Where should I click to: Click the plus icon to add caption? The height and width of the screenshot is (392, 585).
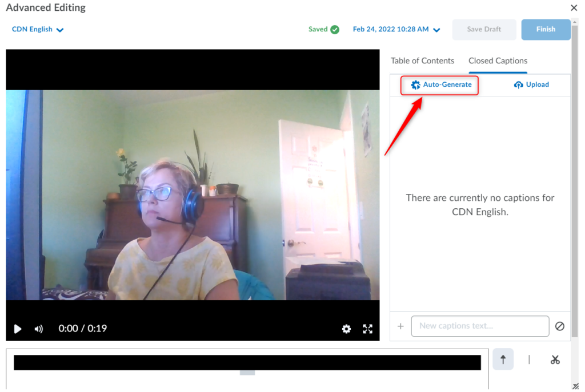click(x=400, y=326)
